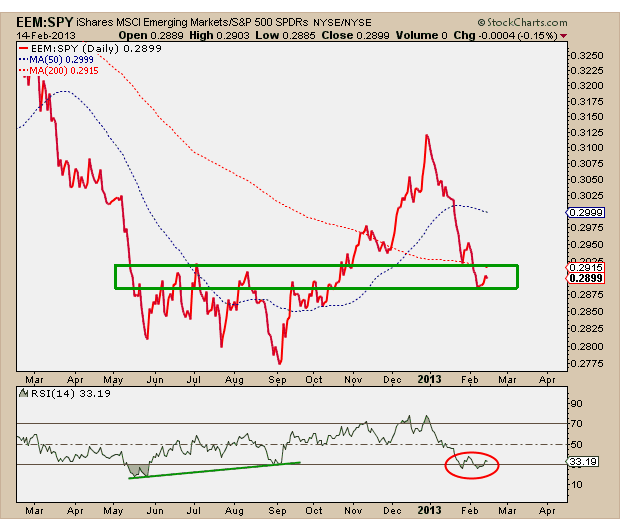
Task: Click the 0.3100 price axis label
Action: click(x=587, y=147)
